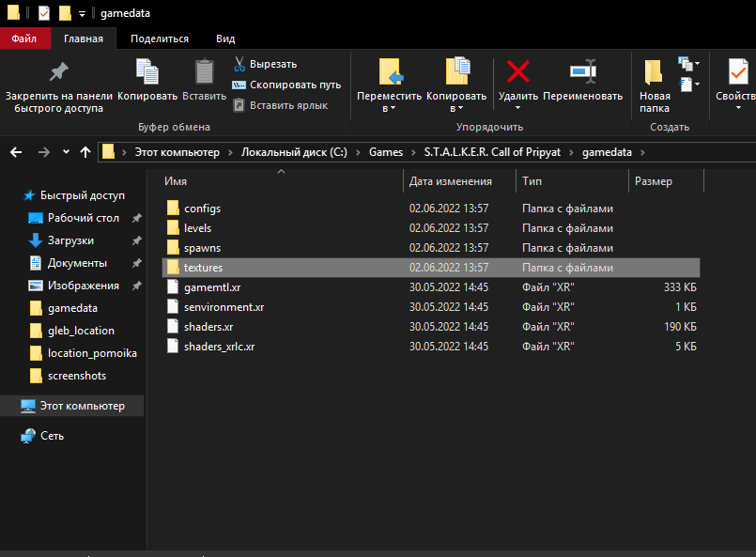Click the Pin to Quick Access icon
The image size is (756, 557).
(x=58, y=73)
